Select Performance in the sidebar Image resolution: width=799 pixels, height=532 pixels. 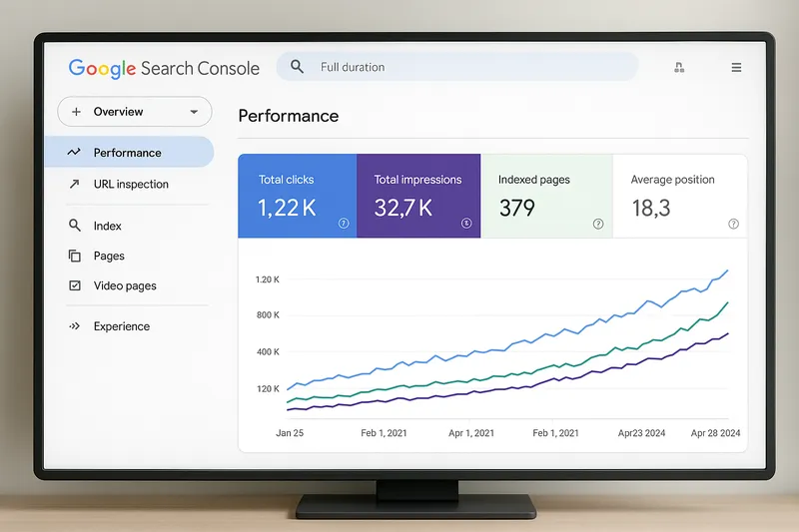(x=129, y=153)
